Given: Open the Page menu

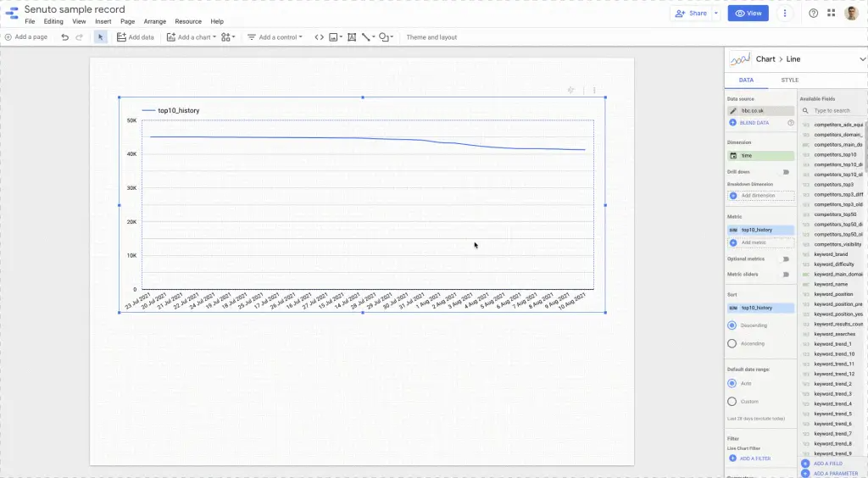Looking at the screenshot, I should tap(128, 21).
